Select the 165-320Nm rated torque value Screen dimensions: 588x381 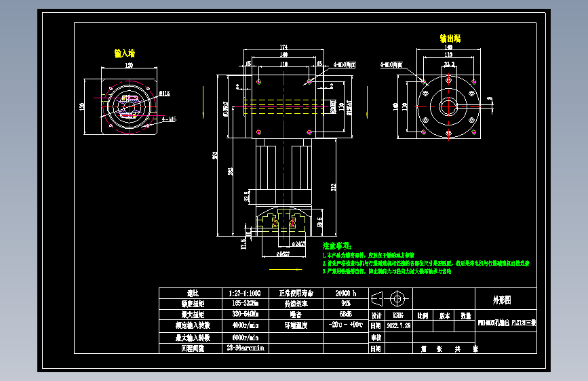tap(245, 303)
